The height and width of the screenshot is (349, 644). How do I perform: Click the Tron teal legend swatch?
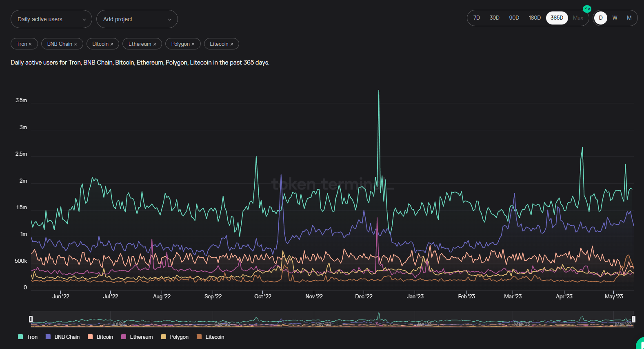coord(20,337)
